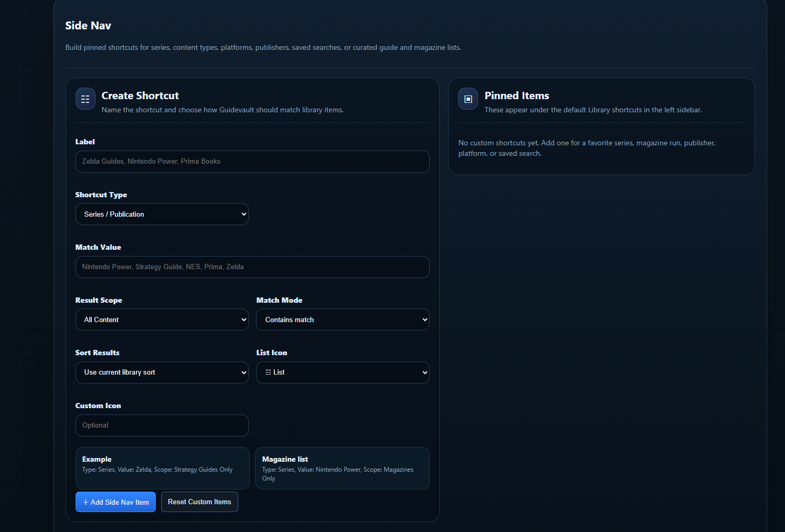Open the List Icon dropdown

[x=343, y=373]
